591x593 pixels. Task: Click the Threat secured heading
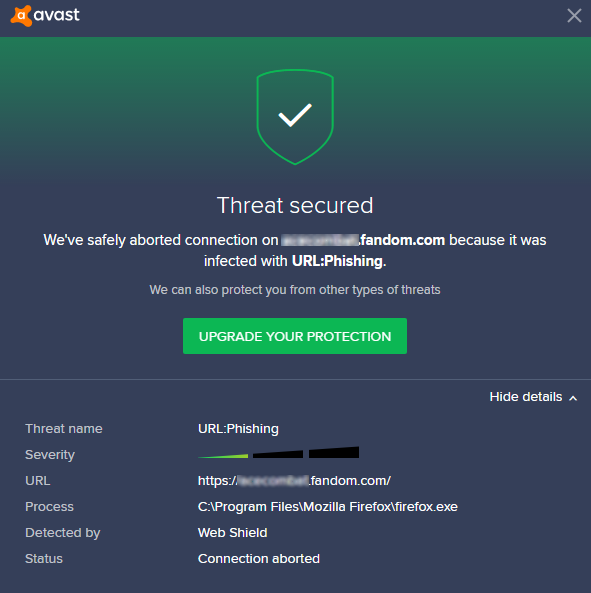[295, 205]
